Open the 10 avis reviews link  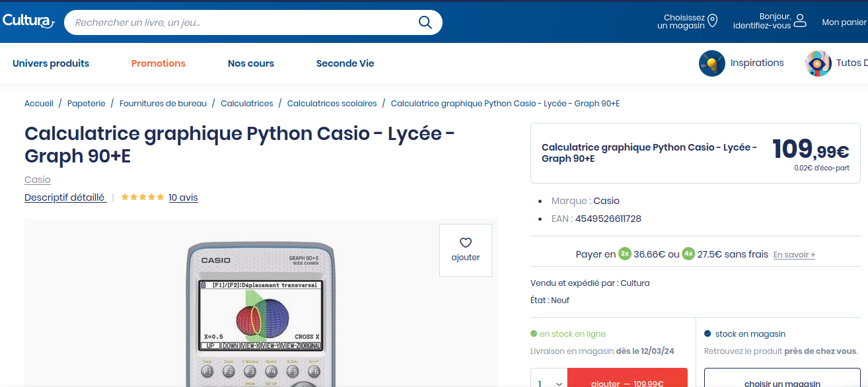(183, 197)
